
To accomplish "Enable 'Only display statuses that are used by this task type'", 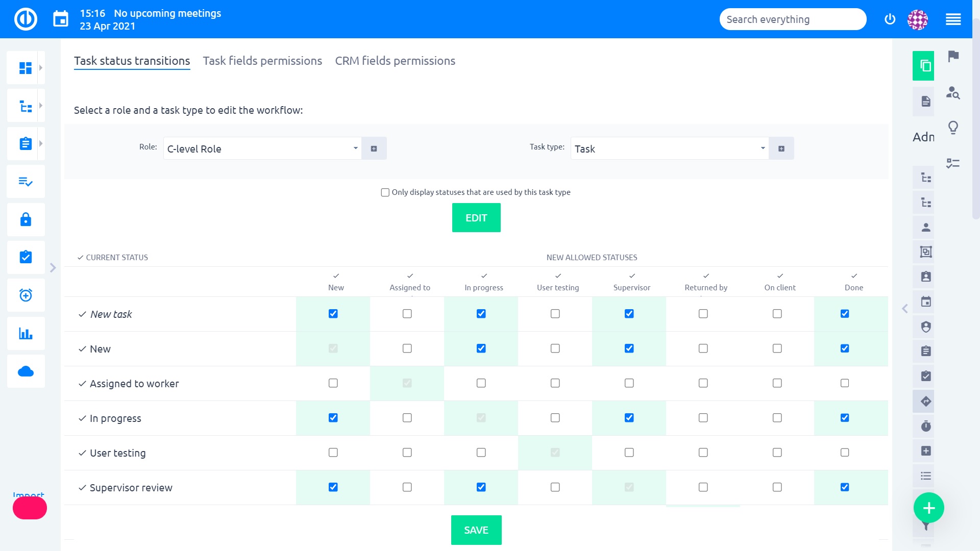I will (385, 192).
